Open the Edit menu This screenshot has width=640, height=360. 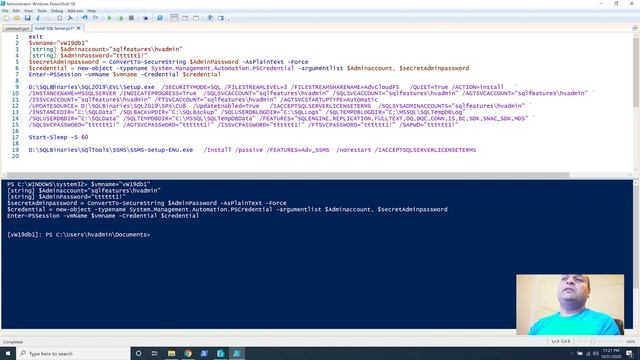coord(16,11)
